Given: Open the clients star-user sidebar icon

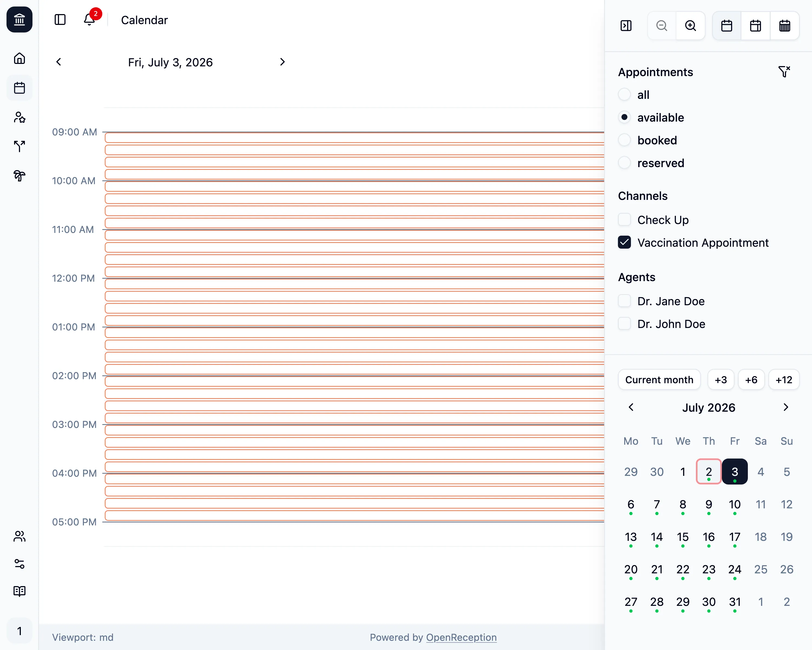Looking at the screenshot, I should click(19, 117).
